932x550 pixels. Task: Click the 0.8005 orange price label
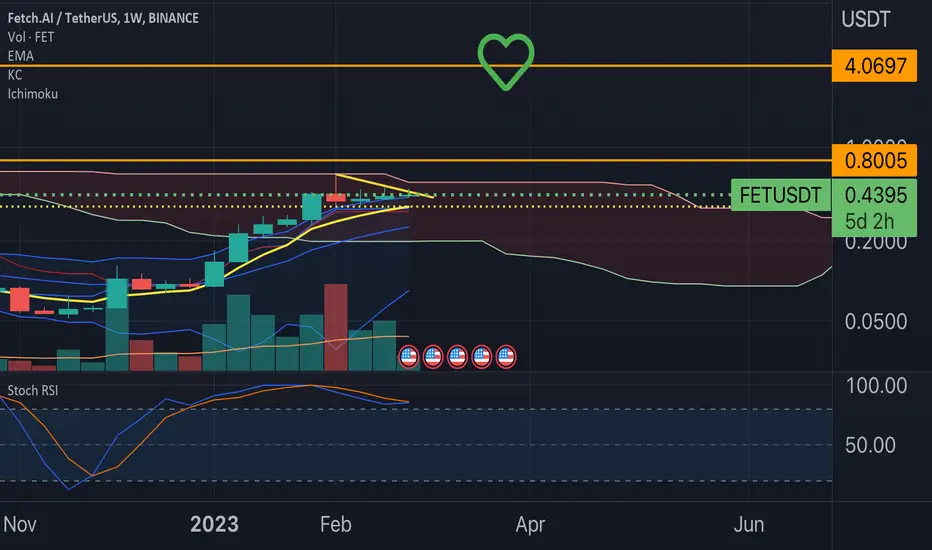[874, 161]
